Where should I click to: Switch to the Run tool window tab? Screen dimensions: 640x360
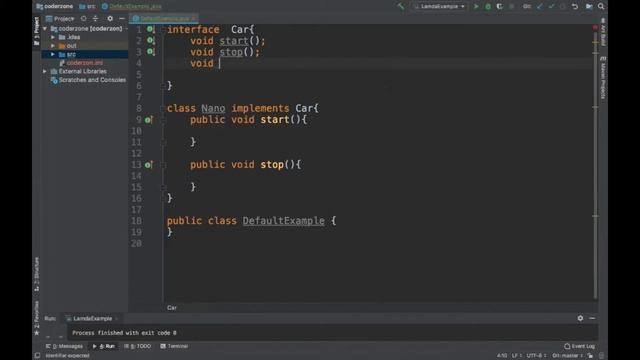(x=104, y=346)
